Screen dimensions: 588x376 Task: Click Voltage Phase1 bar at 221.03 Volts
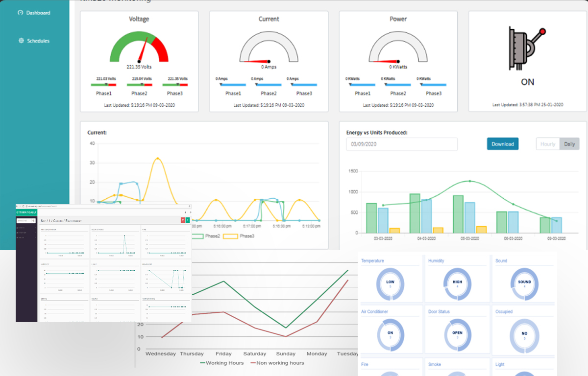[x=104, y=85]
